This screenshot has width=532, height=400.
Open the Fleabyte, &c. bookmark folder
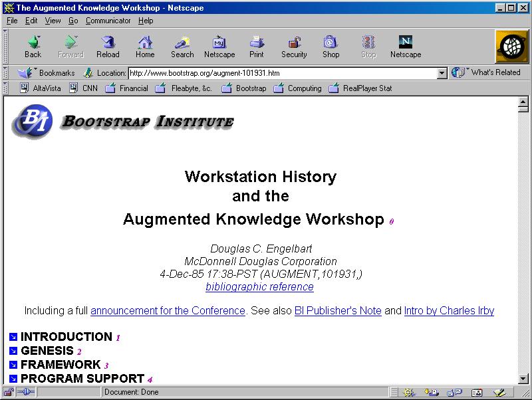click(184, 88)
